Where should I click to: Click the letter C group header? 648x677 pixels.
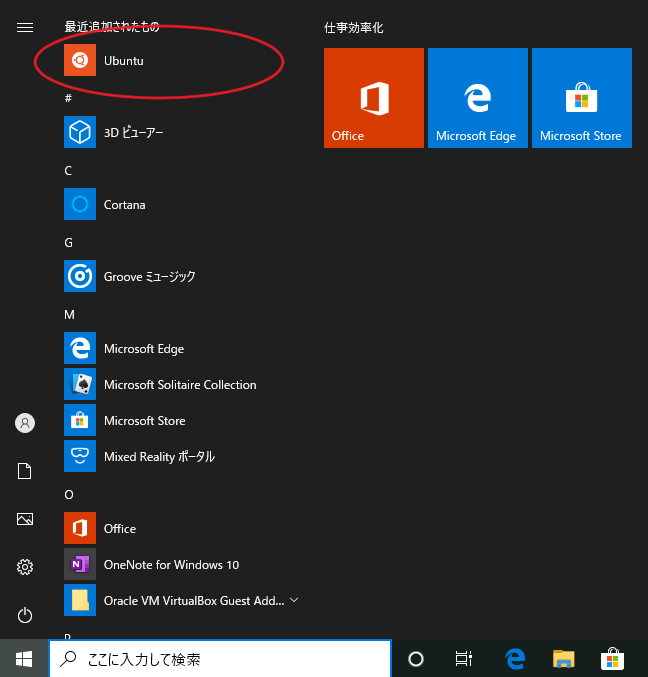[x=68, y=171]
